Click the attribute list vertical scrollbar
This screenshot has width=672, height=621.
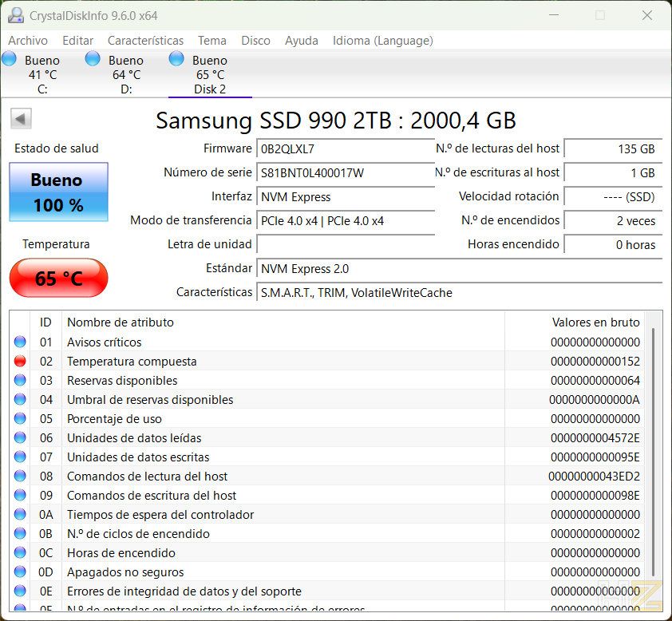click(x=653, y=452)
